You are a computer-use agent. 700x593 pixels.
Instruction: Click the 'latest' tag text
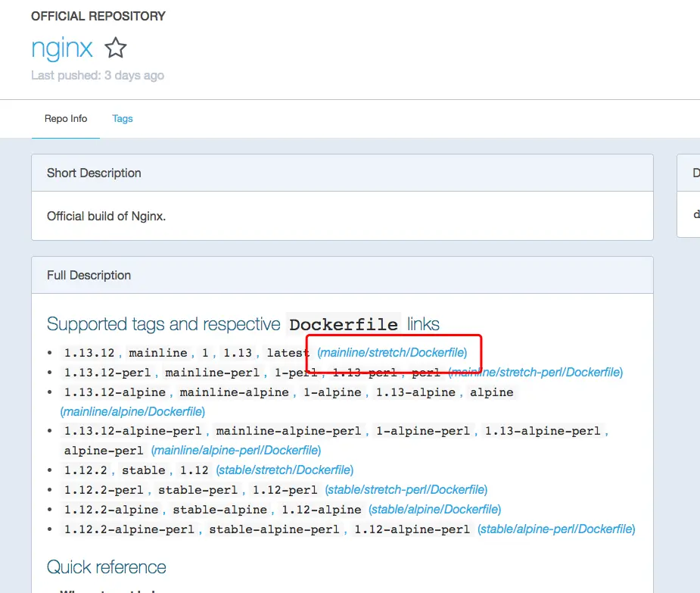coord(288,353)
